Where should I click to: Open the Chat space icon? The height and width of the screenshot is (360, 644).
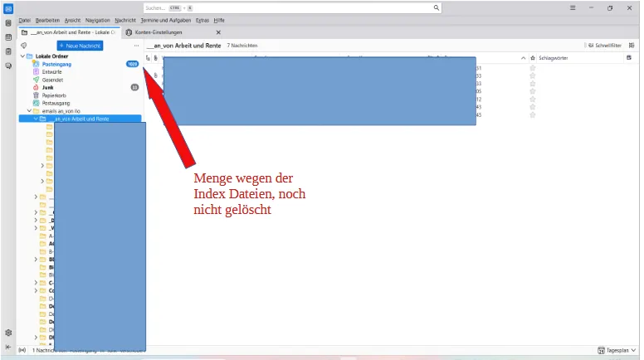pos(8,66)
